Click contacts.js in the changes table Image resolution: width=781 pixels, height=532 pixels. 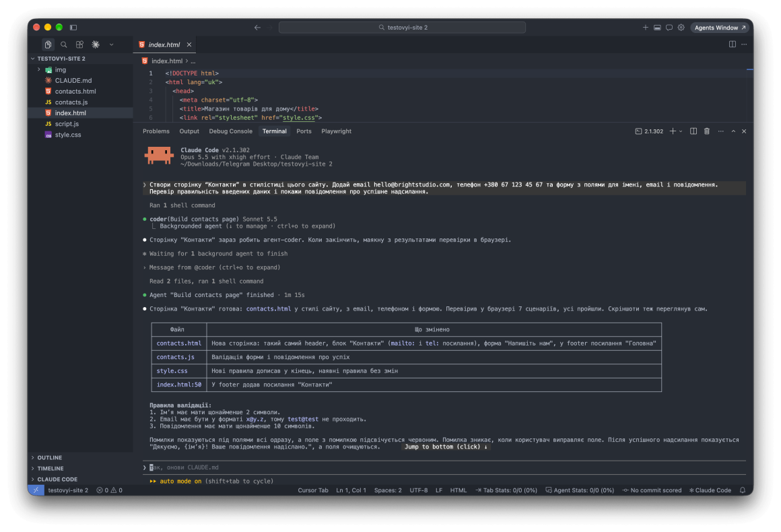pos(175,357)
